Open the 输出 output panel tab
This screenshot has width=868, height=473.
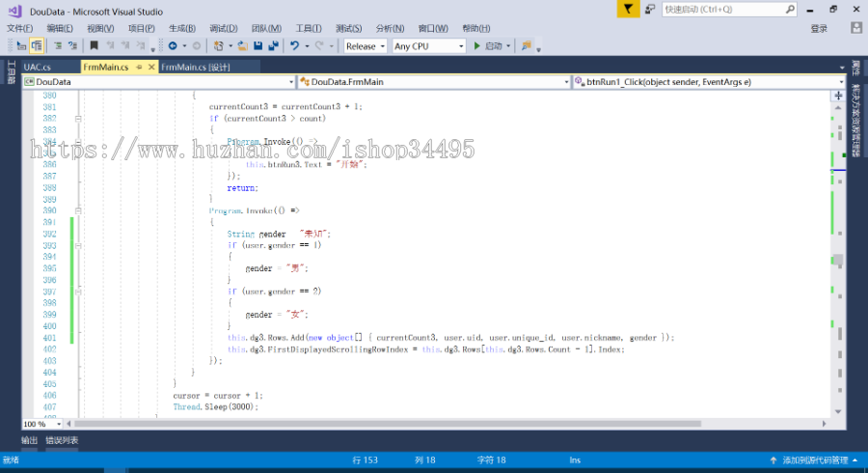29,440
